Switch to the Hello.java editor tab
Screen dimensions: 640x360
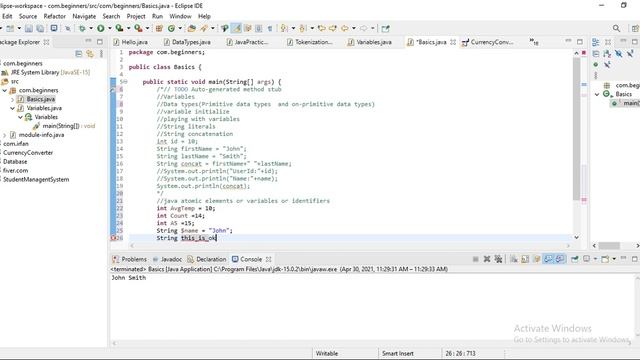[x=131, y=42]
